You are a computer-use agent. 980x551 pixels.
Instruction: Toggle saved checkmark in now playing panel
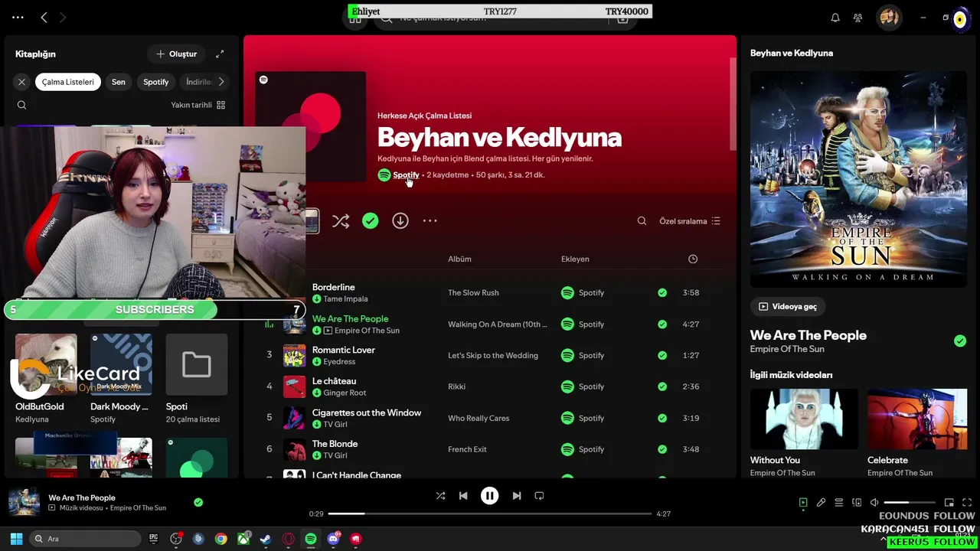click(960, 341)
